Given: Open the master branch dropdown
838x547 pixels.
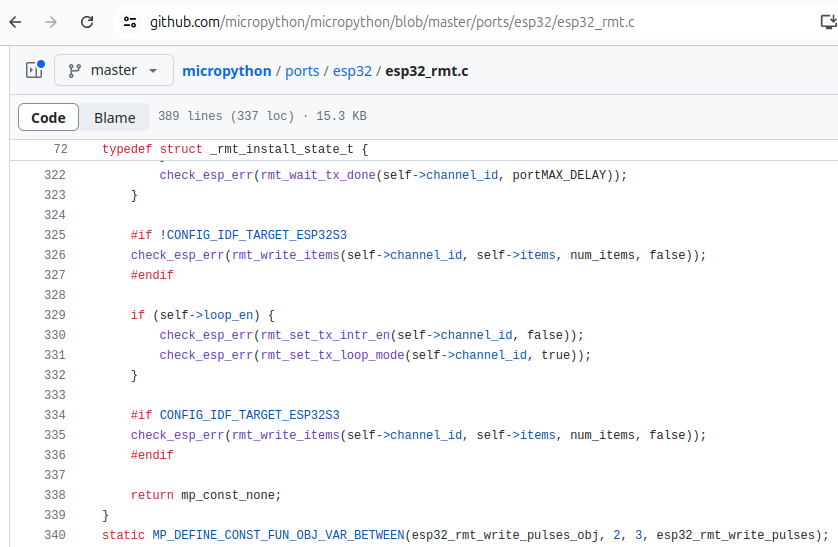Looking at the screenshot, I should (114, 70).
